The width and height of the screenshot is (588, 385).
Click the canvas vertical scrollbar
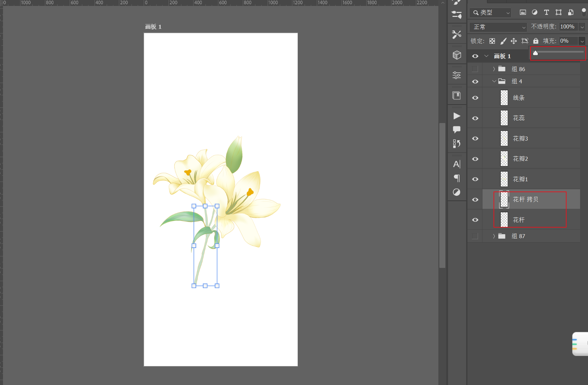click(x=442, y=195)
